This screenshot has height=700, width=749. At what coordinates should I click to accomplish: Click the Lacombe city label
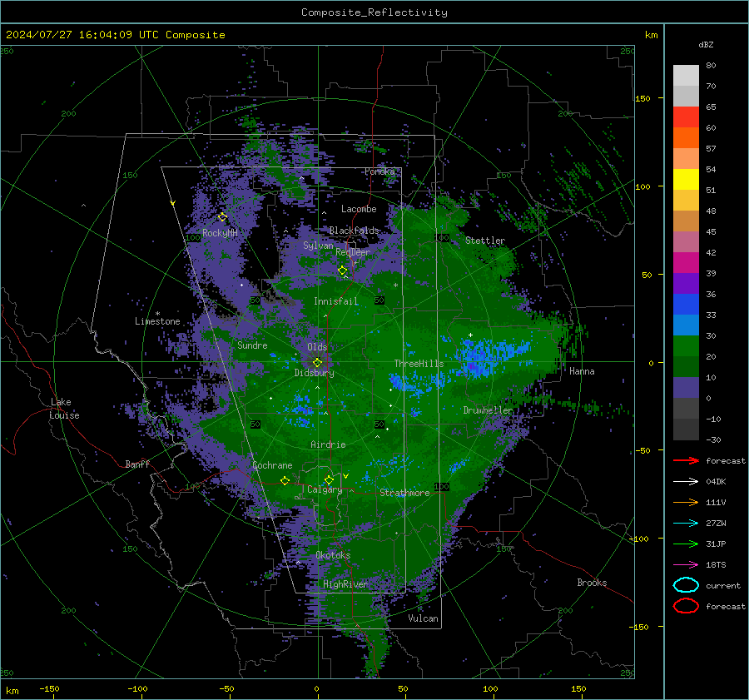(359, 209)
